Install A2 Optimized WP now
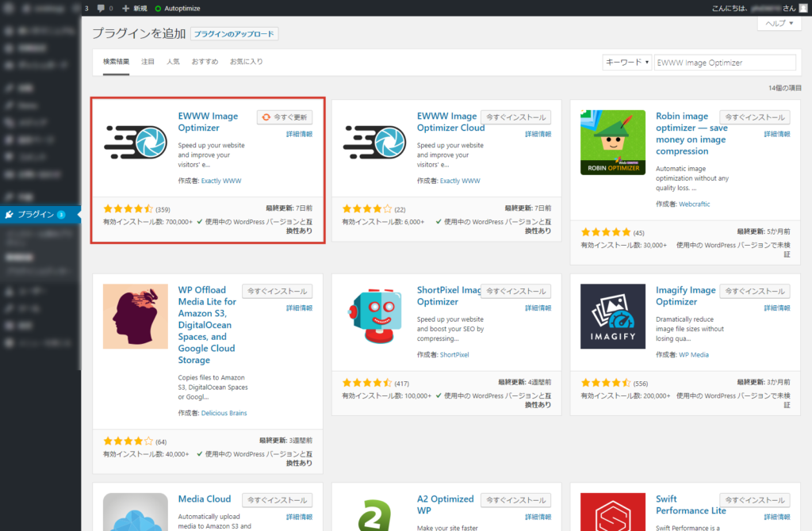812x531 pixels. click(x=515, y=500)
